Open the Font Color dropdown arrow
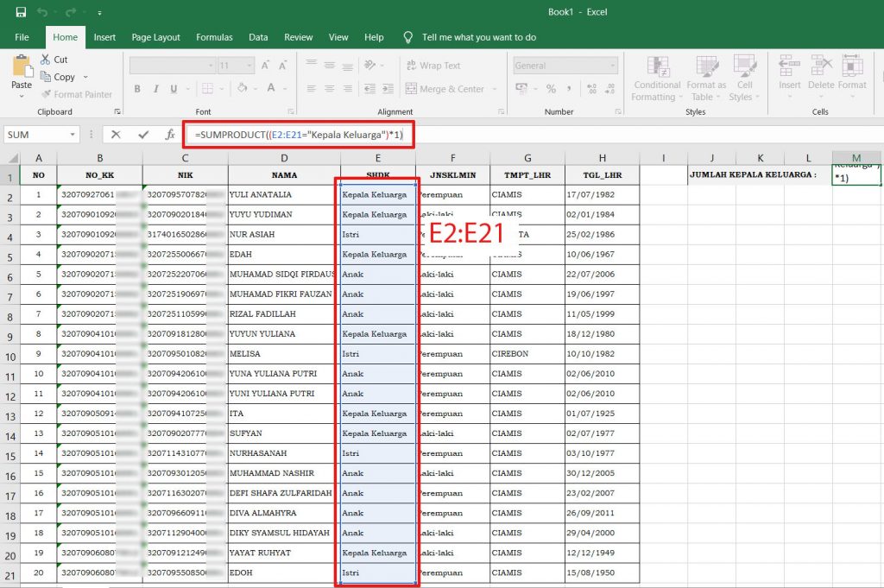Screen dimensions: 884x588 pos(285,89)
